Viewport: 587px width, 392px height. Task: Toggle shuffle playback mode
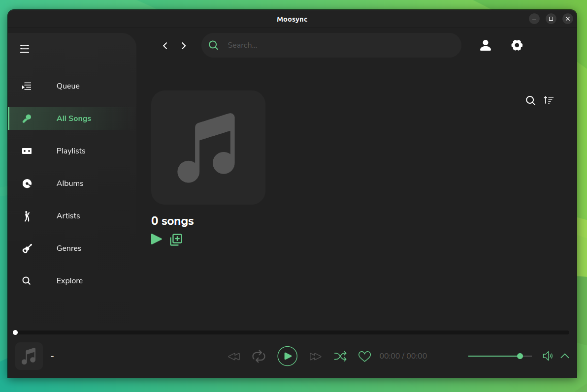(340, 356)
